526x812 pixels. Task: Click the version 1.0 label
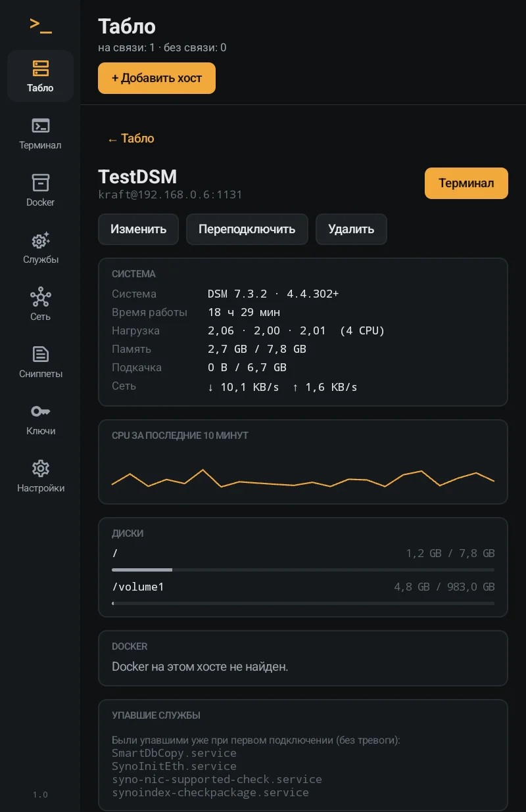click(x=40, y=794)
